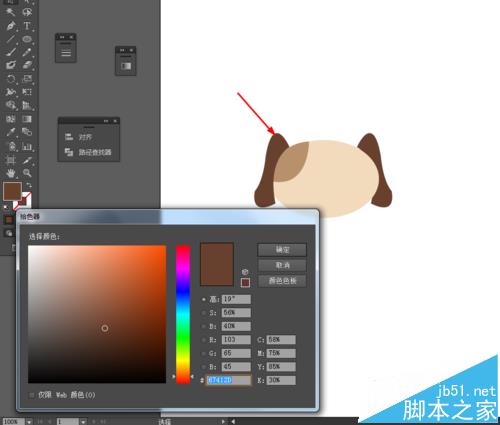
Task: Open the 对齐 (Align) panel
Action: tap(79, 137)
